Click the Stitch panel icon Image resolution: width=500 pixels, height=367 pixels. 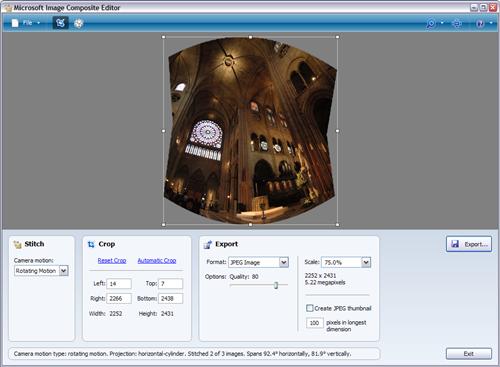pyautogui.click(x=17, y=244)
